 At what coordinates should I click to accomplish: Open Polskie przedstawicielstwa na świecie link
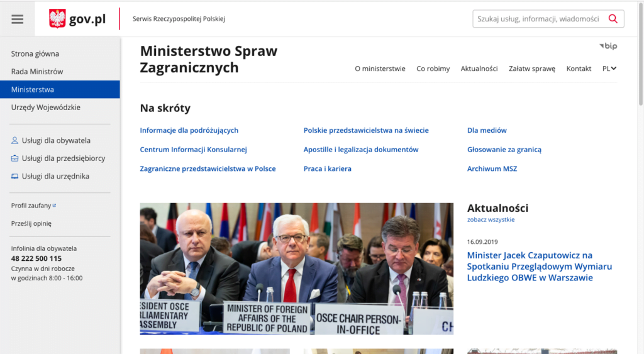(x=366, y=130)
